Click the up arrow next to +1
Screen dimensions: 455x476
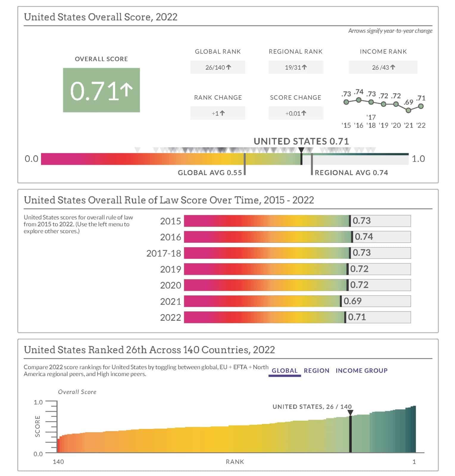pyautogui.click(x=222, y=113)
